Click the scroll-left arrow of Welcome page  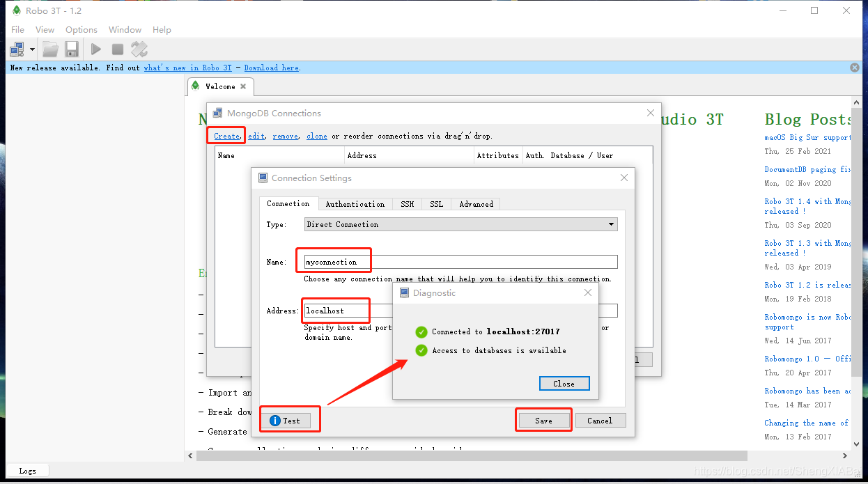(191, 455)
